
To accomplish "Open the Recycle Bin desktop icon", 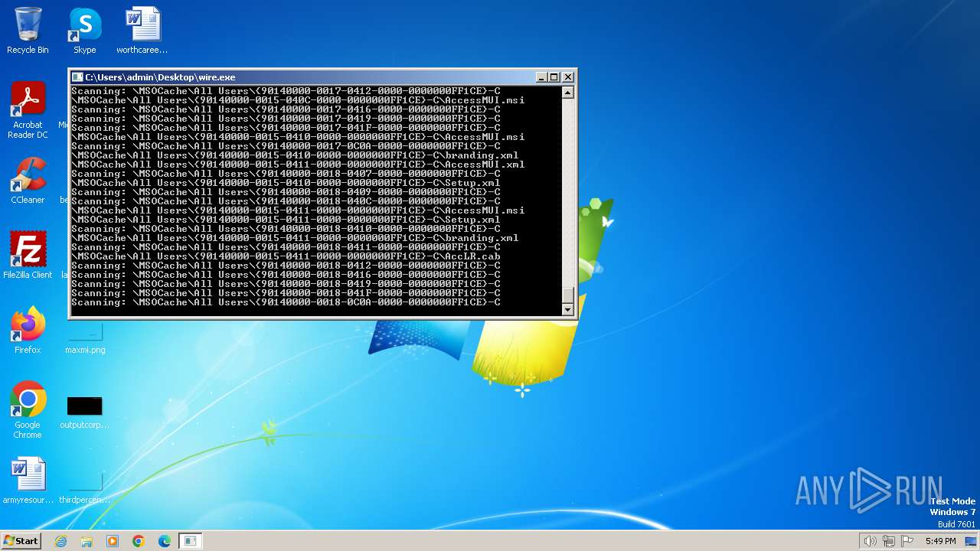I will click(x=28, y=31).
